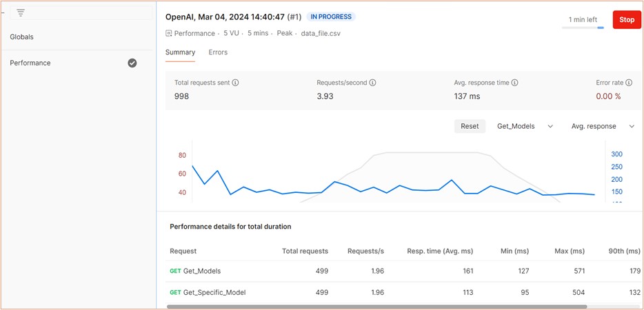This screenshot has height=310, width=644.
Task: Click the 161 average time for Get_Models
Action: point(467,271)
